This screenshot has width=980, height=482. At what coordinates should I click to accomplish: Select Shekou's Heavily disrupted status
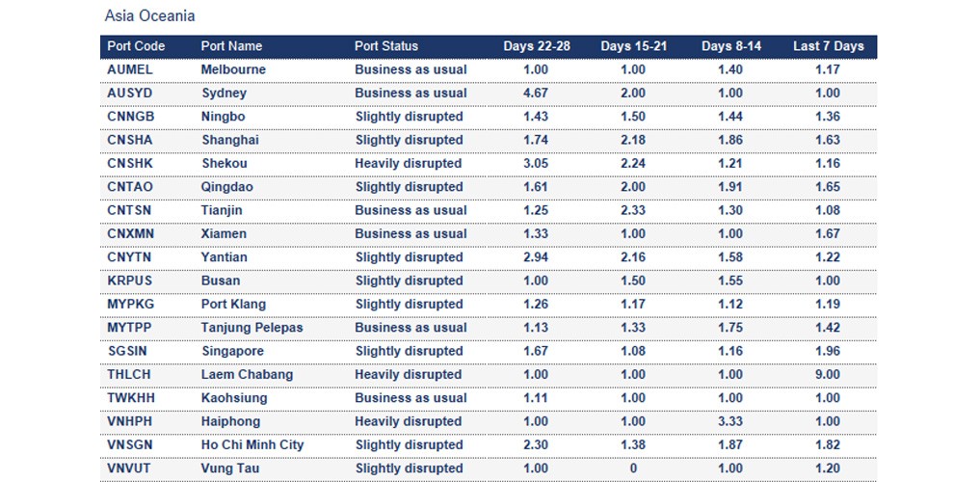[408, 164]
